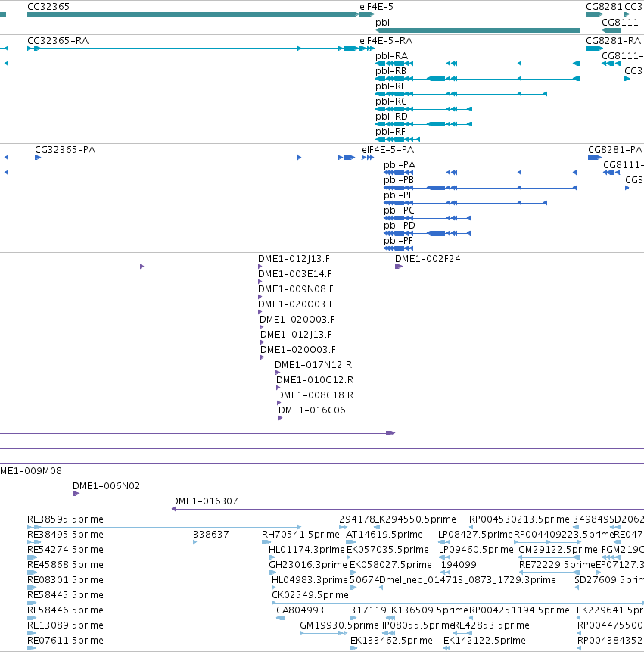Select the CG32365 gene bar
The width and height of the screenshot is (644, 652).
[x=193, y=14]
